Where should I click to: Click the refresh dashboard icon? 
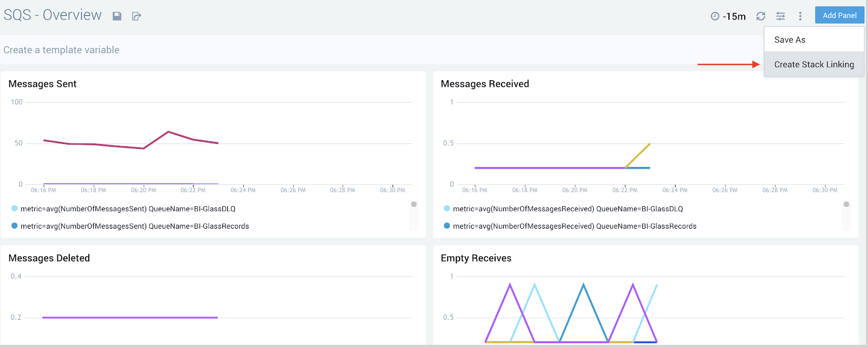(761, 16)
